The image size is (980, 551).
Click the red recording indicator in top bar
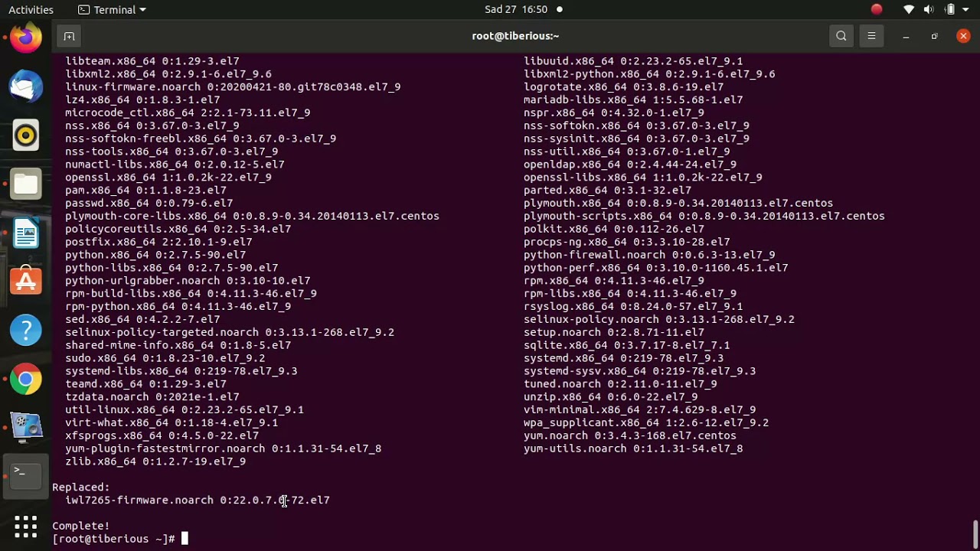877,9
